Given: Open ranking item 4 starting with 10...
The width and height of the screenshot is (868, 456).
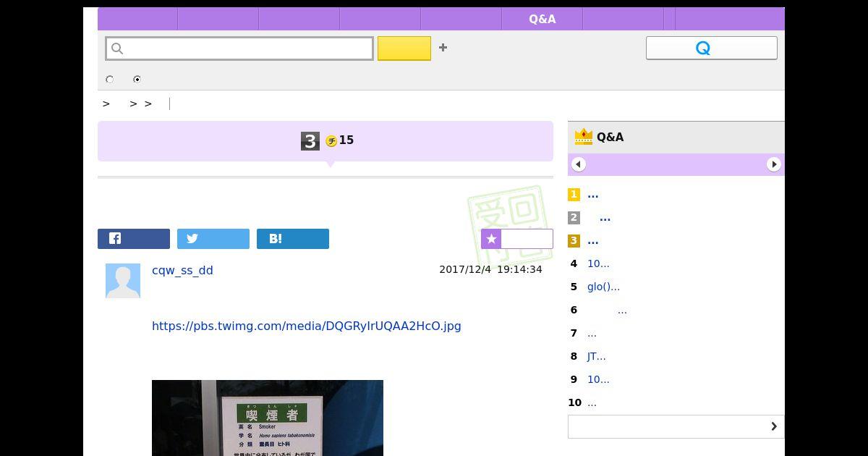Looking at the screenshot, I should pos(598,263).
